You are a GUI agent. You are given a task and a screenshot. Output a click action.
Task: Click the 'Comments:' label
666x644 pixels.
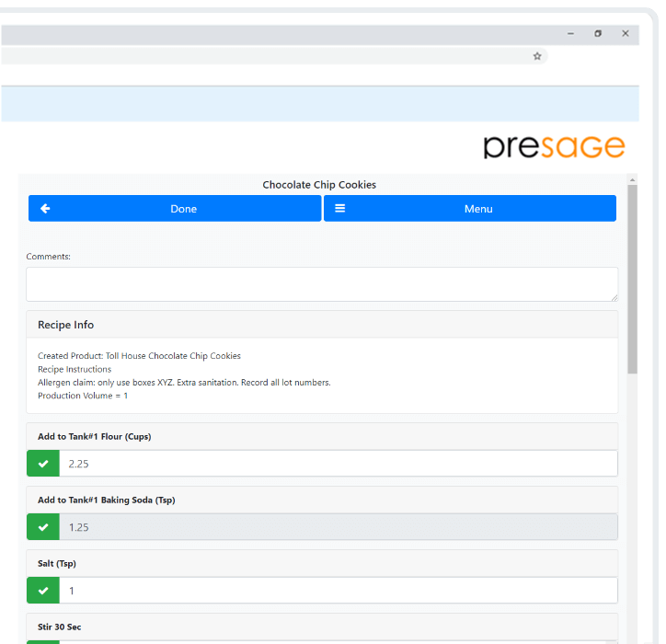(x=48, y=257)
